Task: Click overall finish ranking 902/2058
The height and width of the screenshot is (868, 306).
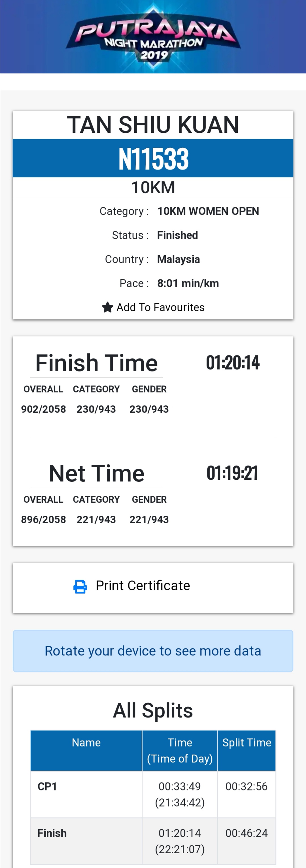Action: pyautogui.click(x=44, y=409)
